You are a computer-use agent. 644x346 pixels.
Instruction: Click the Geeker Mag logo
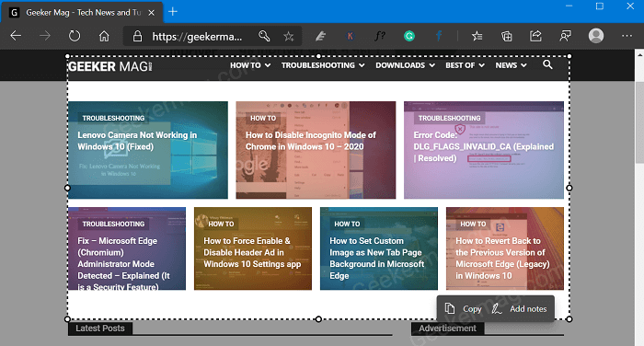pos(110,66)
